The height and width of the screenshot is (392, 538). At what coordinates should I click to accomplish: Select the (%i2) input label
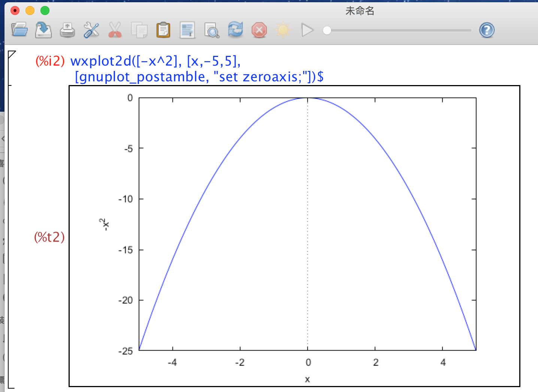[50, 61]
